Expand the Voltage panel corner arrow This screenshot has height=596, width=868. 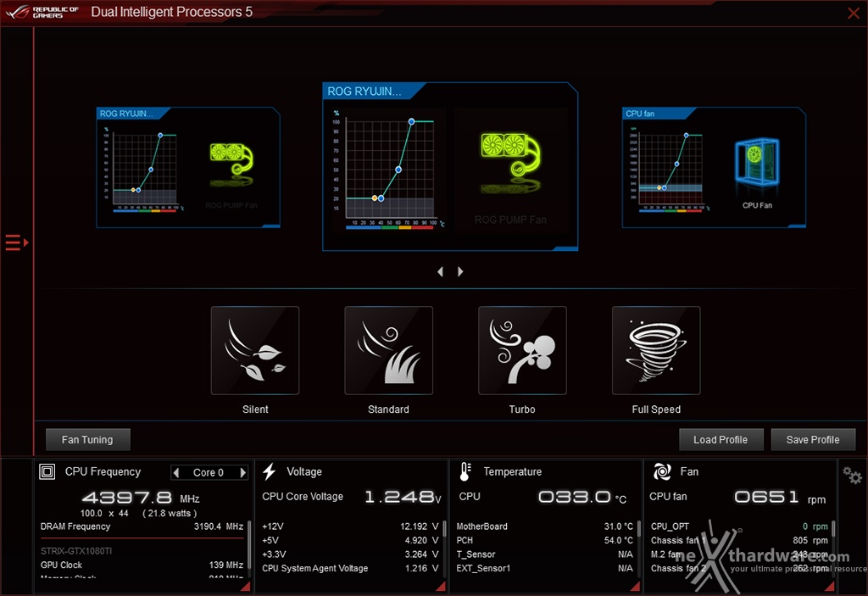[x=441, y=586]
